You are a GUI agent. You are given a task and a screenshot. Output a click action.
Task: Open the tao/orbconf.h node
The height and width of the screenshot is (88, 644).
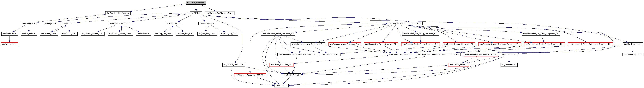[x=281, y=86]
